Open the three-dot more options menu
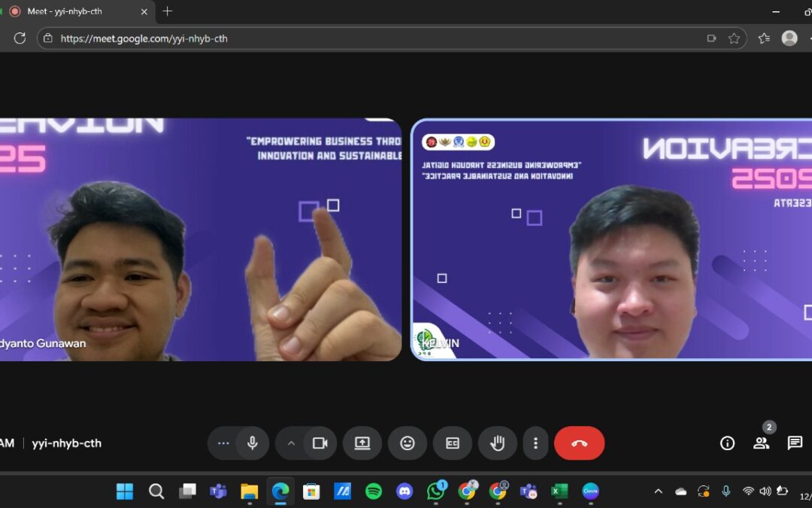Image resolution: width=812 pixels, height=508 pixels. (x=535, y=443)
